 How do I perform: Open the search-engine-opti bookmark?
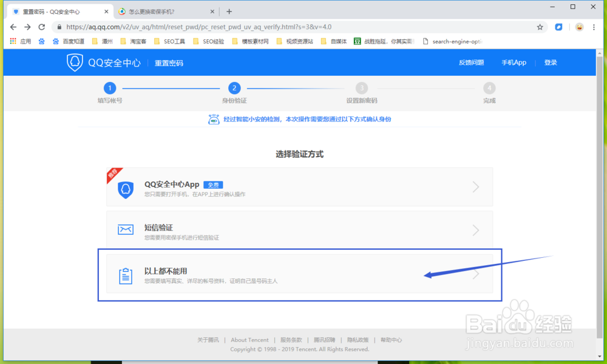pos(452,41)
